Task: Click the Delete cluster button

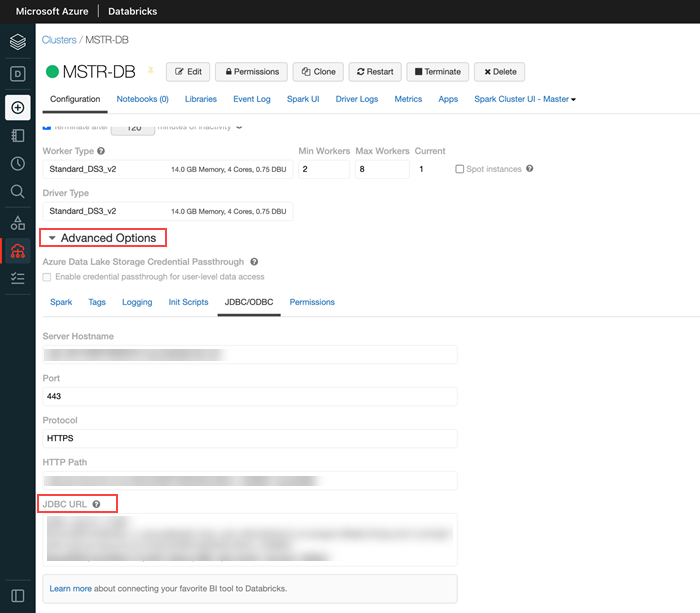Action: [499, 72]
